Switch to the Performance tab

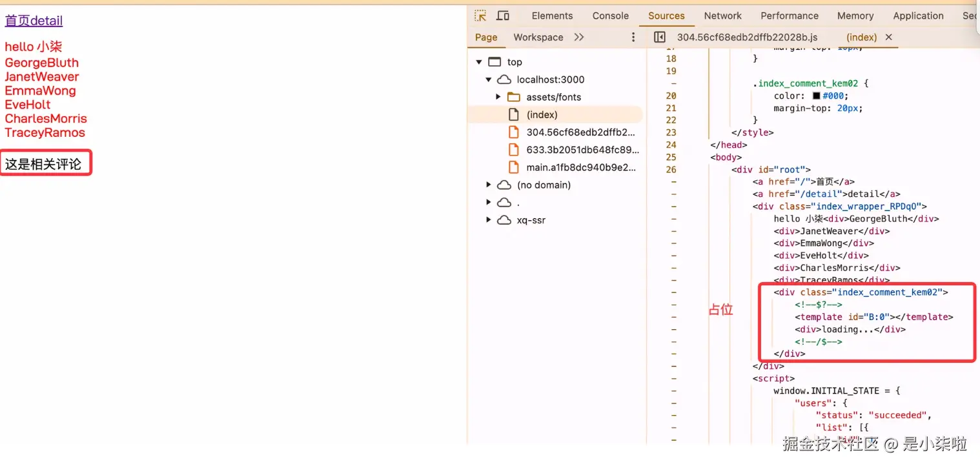[790, 15]
